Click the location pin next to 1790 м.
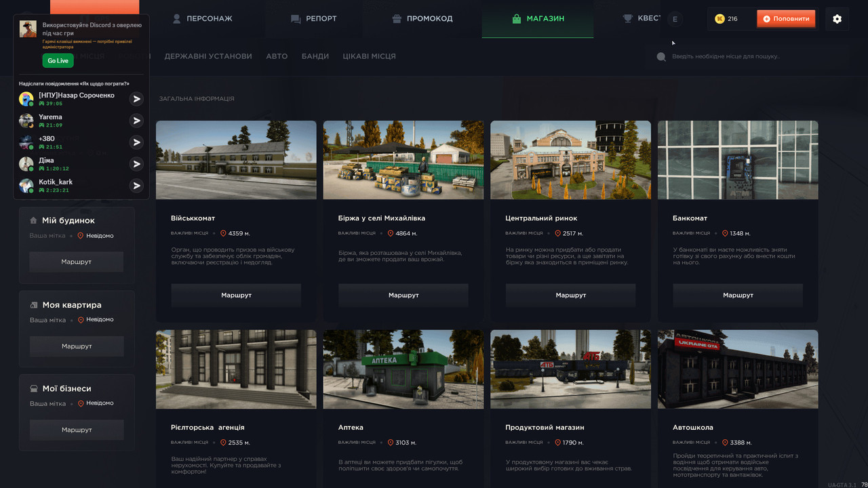Image resolution: width=868 pixels, height=488 pixels. pyautogui.click(x=558, y=443)
